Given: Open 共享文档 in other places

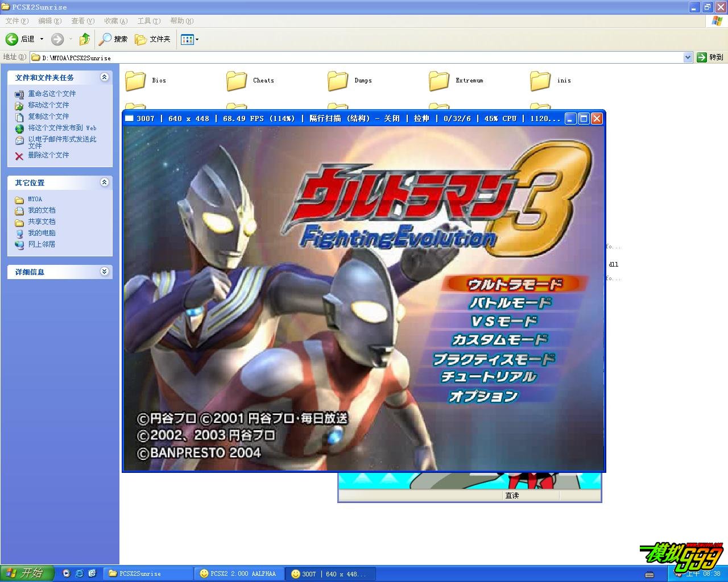Looking at the screenshot, I should [x=42, y=222].
